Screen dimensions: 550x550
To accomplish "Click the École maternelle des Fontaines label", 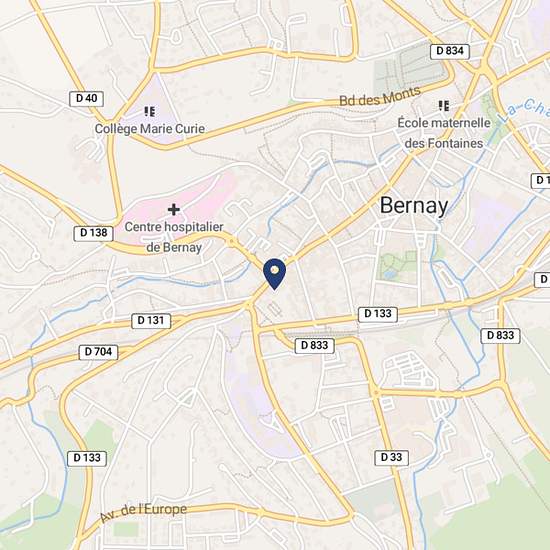I will pos(444,133).
